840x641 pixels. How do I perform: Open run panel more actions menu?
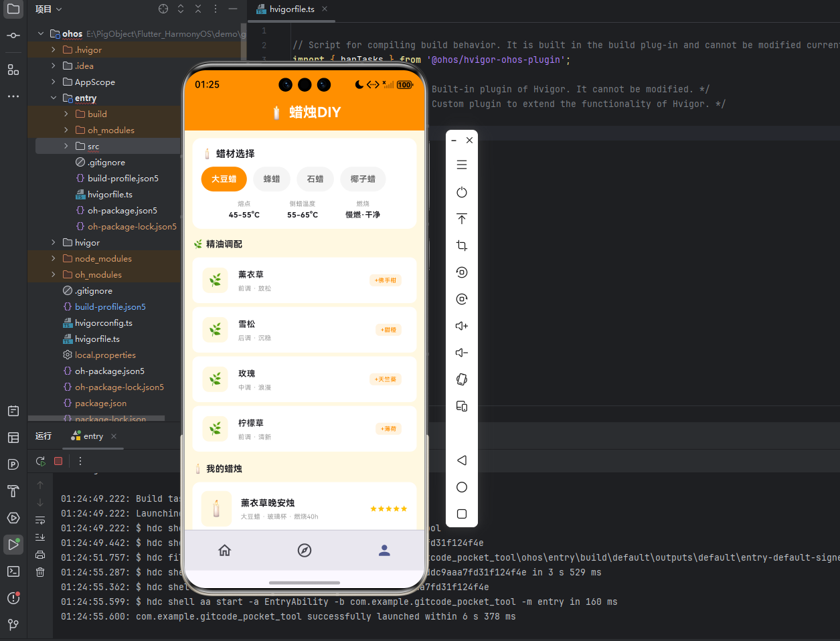point(80,461)
